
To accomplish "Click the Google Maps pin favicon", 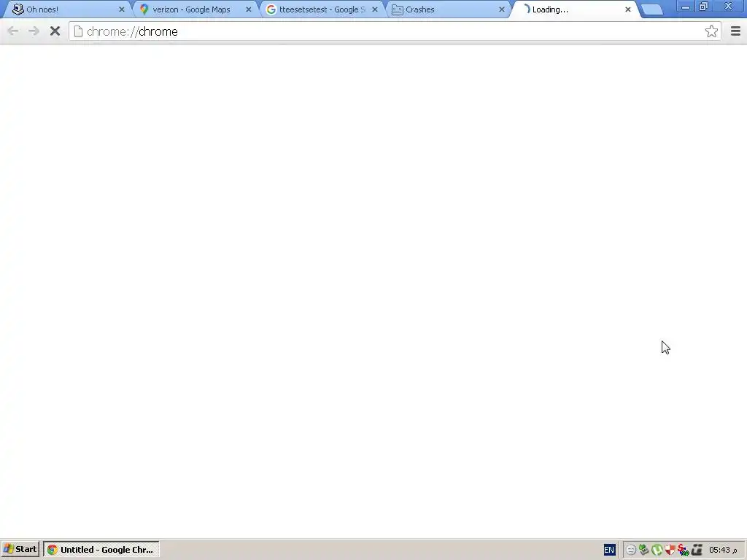I will point(144,9).
